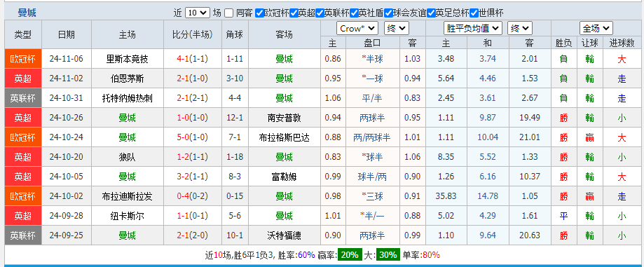The width and height of the screenshot is (644, 267).
Task: Open the 纽卡斯尔 team link
Action: coord(127,216)
